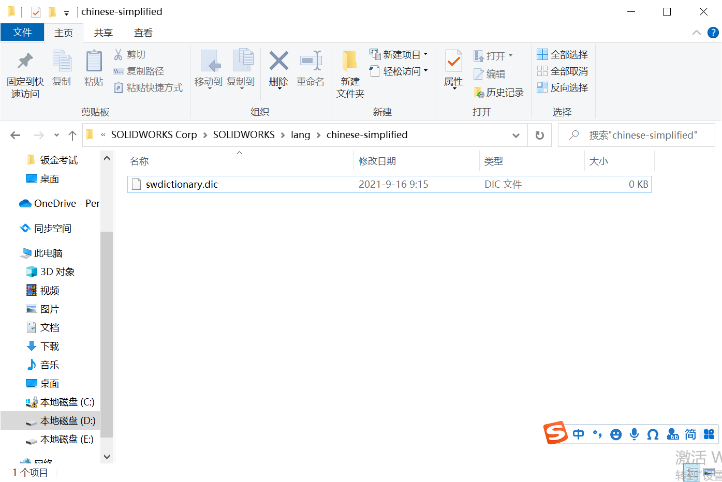
Task: Go up one folder level
Action: (72, 135)
